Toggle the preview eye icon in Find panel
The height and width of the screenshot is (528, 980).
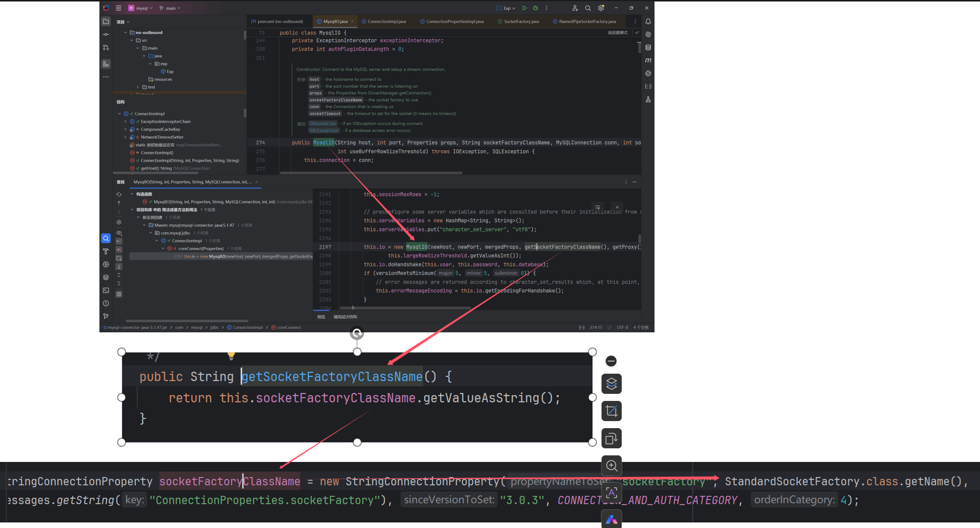click(x=119, y=233)
